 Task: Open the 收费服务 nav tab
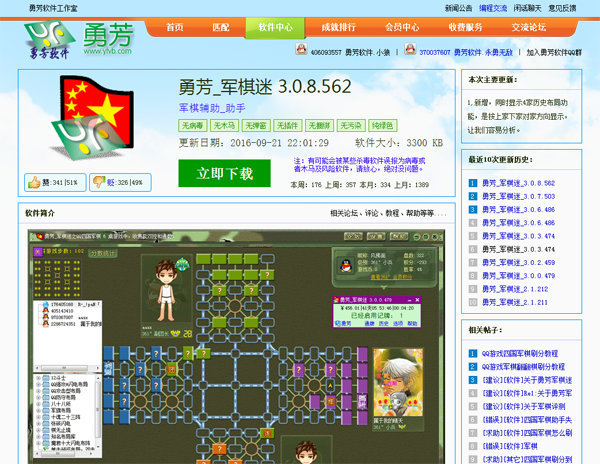[x=465, y=27]
